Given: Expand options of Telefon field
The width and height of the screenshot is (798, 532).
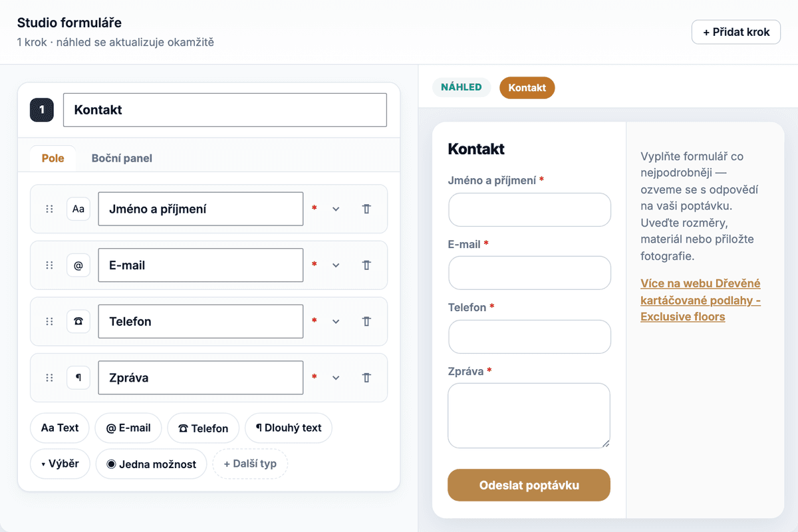Looking at the screenshot, I should click(x=336, y=321).
